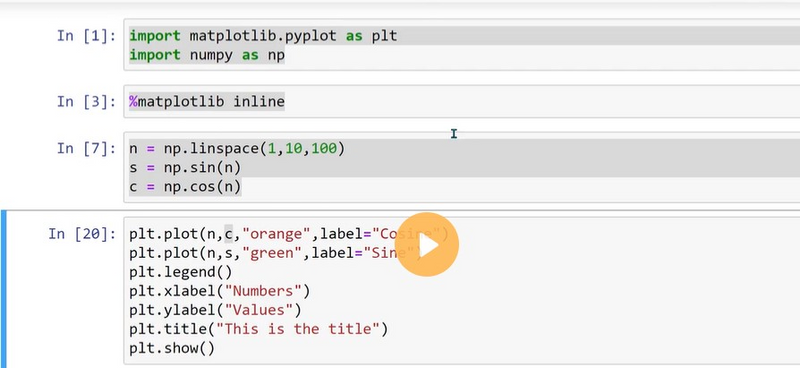This screenshot has height=368, width=800.
Task: Click the orange play button overlay
Action: coord(427,244)
